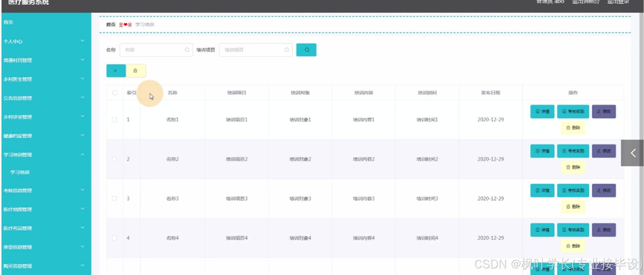
Task: Open 详情 for row 名称3
Action: click(542, 190)
